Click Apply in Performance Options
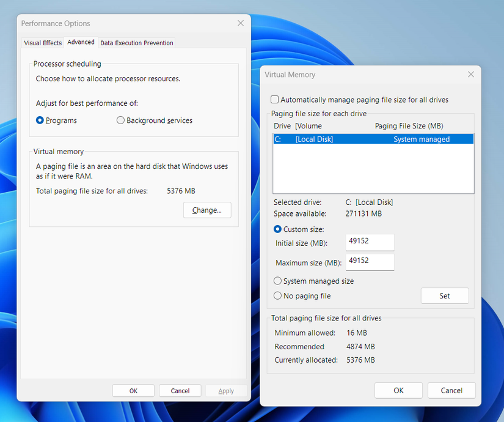The image size is (504, 422). pyautogui.click(x=226, y=391)
